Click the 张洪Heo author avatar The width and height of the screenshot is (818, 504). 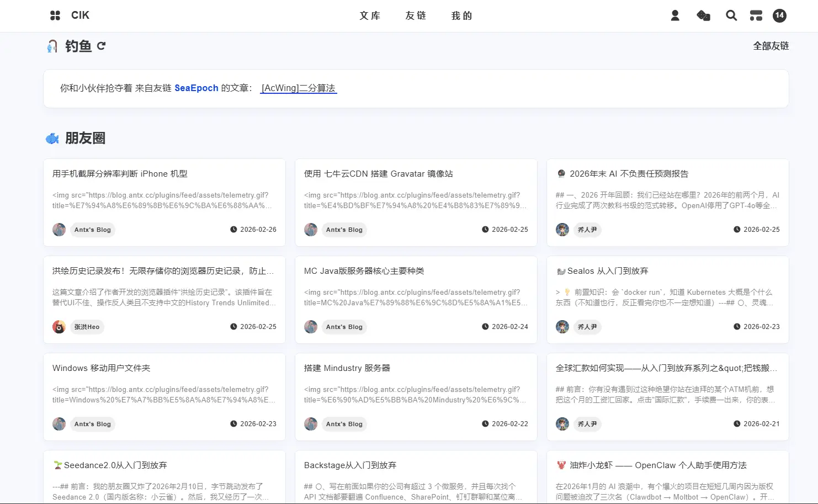coord(59,327)
